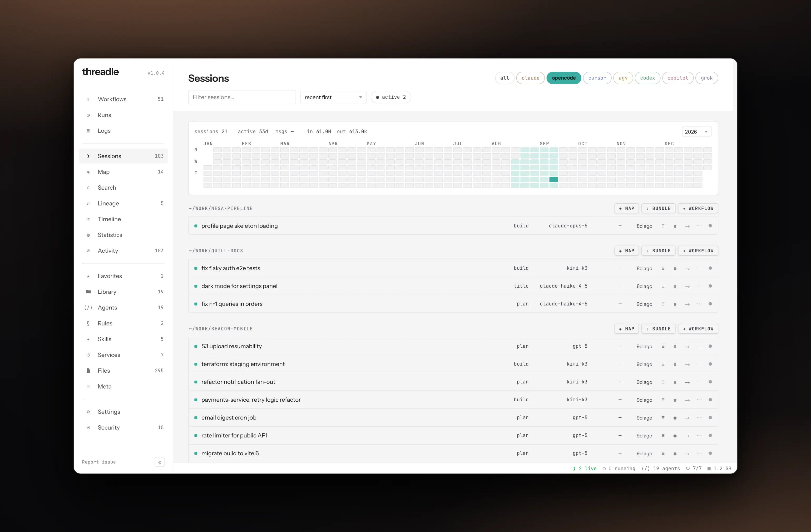The height and width of the screenshot is (532, 811).
Task: Click the Settings gear icon in sidebar
Action: (x=88, y=412)
